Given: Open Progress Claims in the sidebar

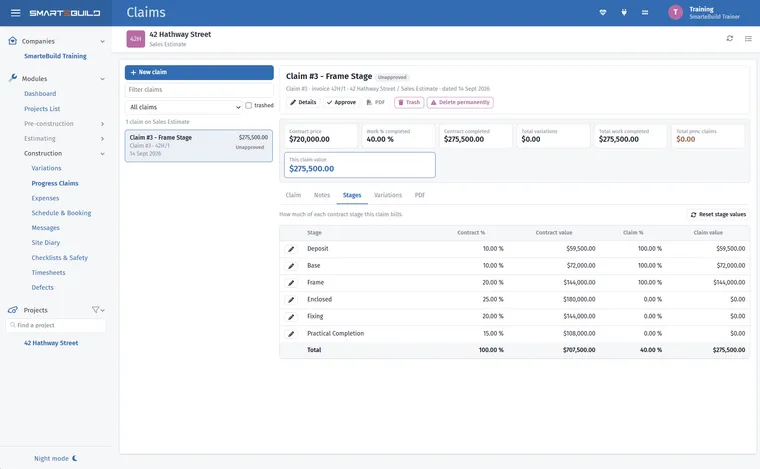Looking at the screenshot, I should point(55,183).
